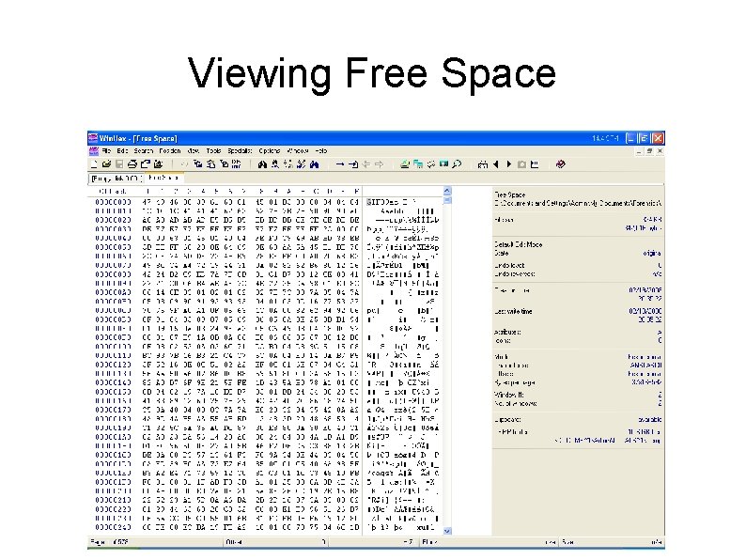Viewport: 746px width, 560px height.
Task: Select offset row 00000240
Action: (x=114, y=527)
